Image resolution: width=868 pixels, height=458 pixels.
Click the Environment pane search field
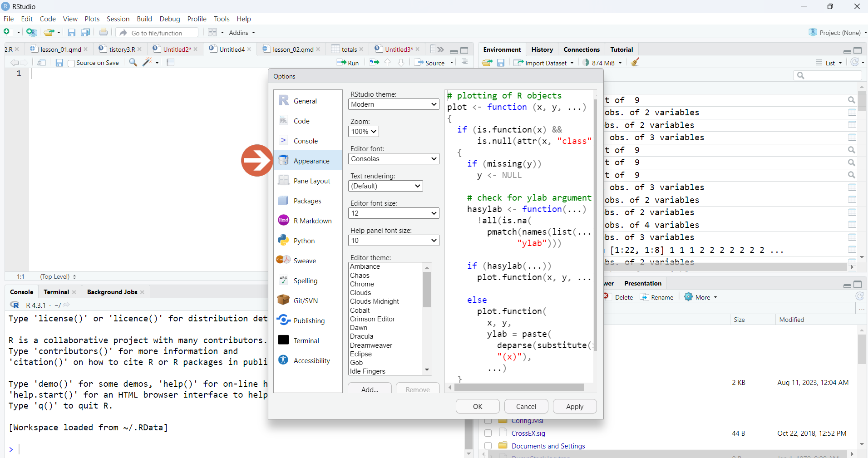pyautogui.click(x=828, y=75)
